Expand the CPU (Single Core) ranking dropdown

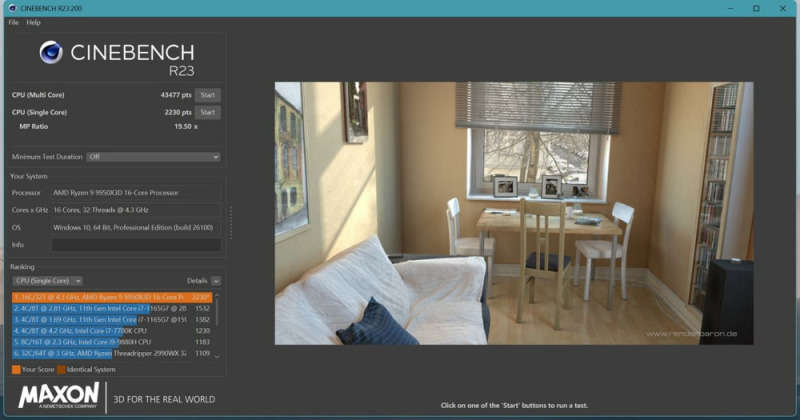(x=48, y=281)
